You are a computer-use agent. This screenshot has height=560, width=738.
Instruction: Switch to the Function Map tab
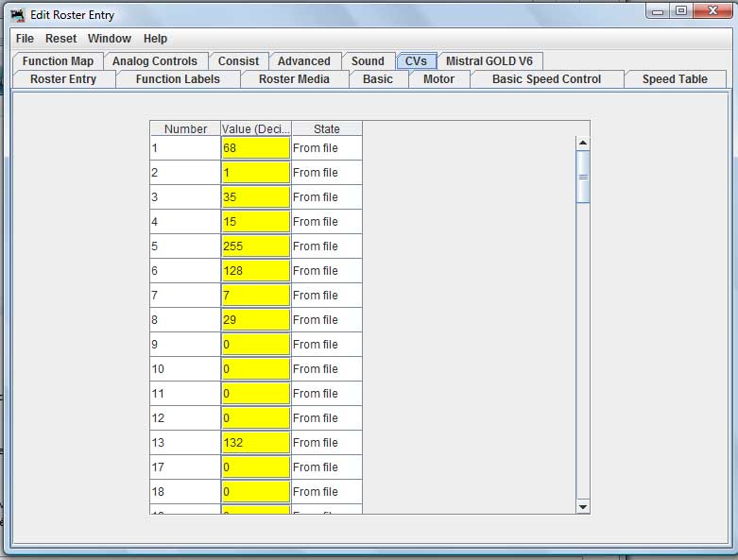coord(58,61)
